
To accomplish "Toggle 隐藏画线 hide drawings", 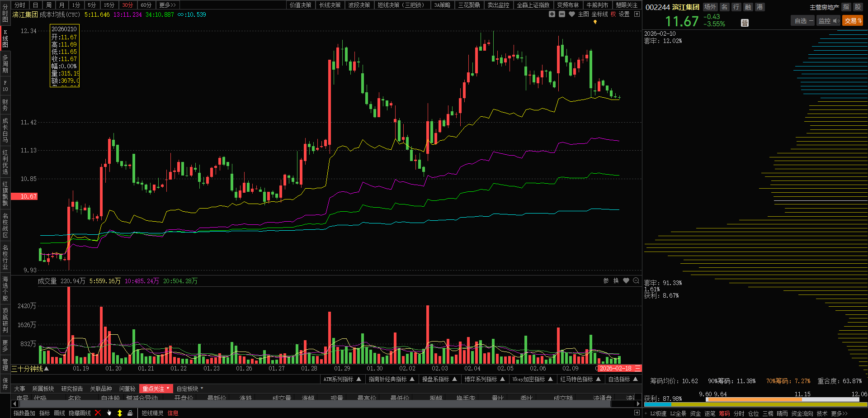I will pyautogui.click(x=80, y=413).
